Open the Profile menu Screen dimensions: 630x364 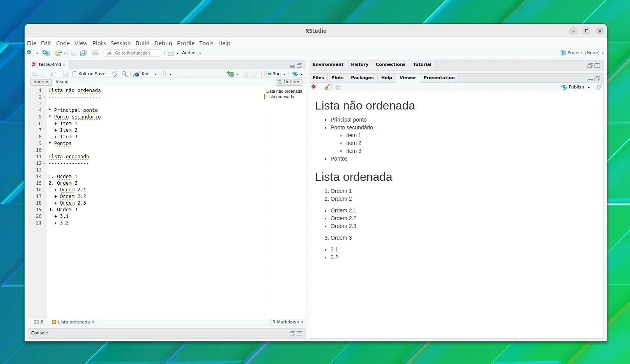pyautogui.click(x=186, y=43)
